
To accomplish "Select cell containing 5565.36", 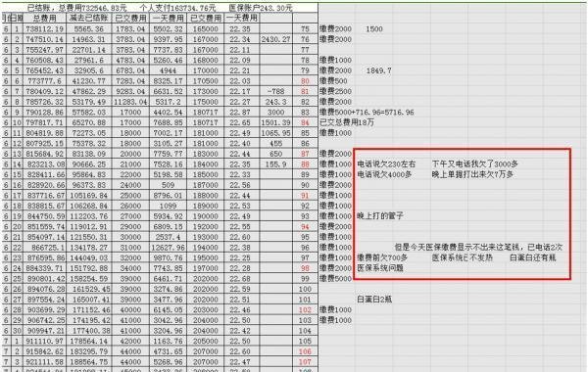I will click(89, 28).
